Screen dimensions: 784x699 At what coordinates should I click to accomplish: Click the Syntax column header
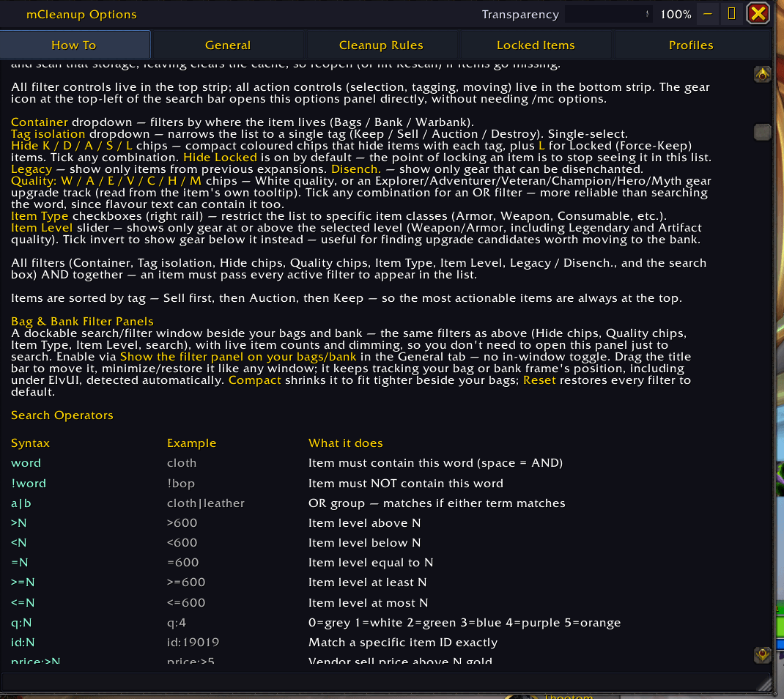click(31, 443)
